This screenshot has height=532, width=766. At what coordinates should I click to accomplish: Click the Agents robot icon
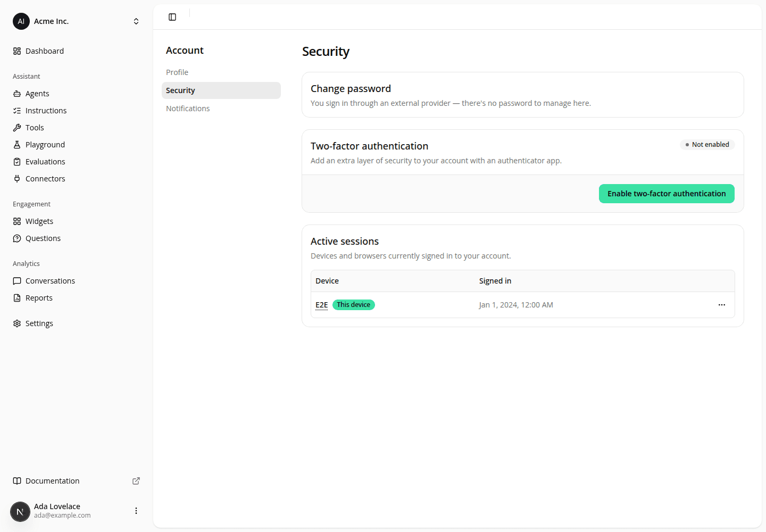point(17,94)
